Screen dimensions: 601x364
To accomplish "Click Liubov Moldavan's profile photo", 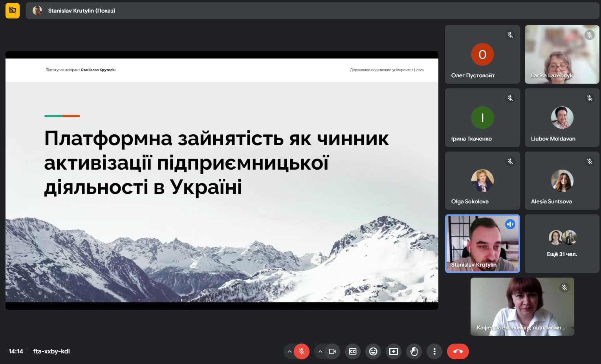I will pos(562,117).
